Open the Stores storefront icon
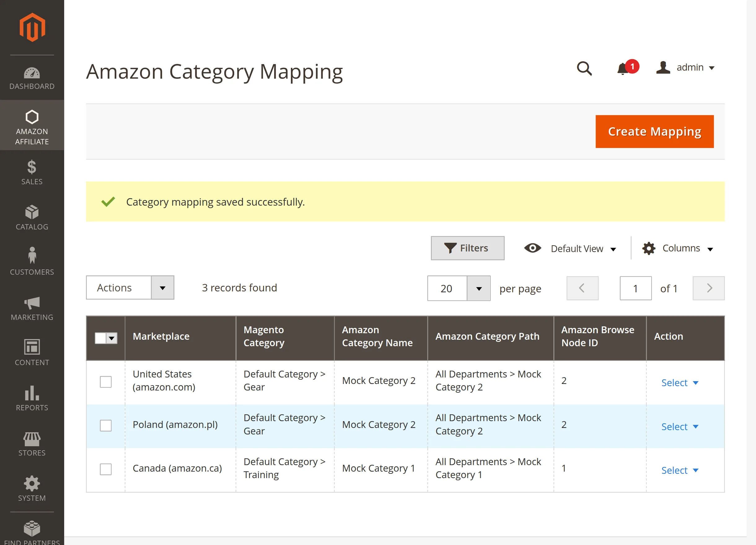This screenshot has width=756, height=545. (x=32, y=439)
